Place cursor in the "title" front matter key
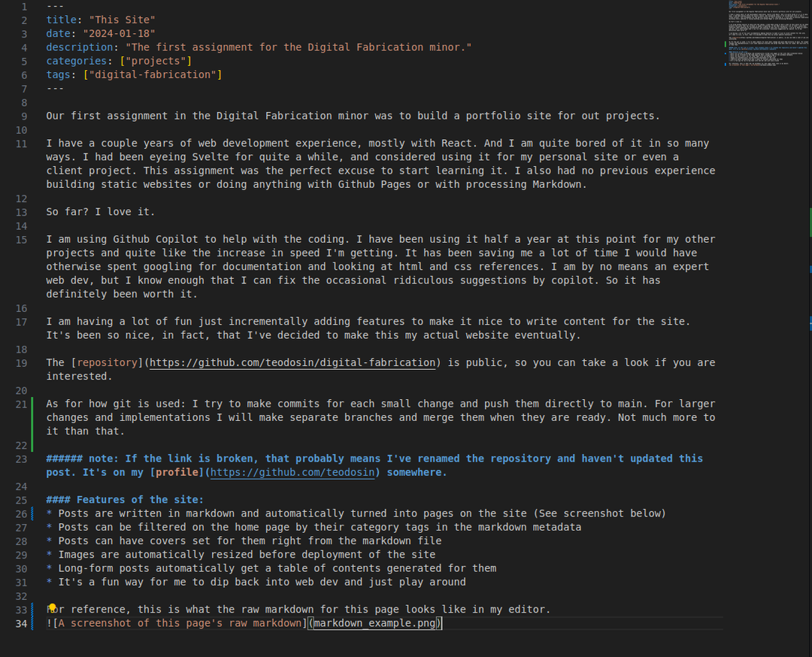This screenshot has height=657, width=812. pyautogui.click(x=61, y=20)
